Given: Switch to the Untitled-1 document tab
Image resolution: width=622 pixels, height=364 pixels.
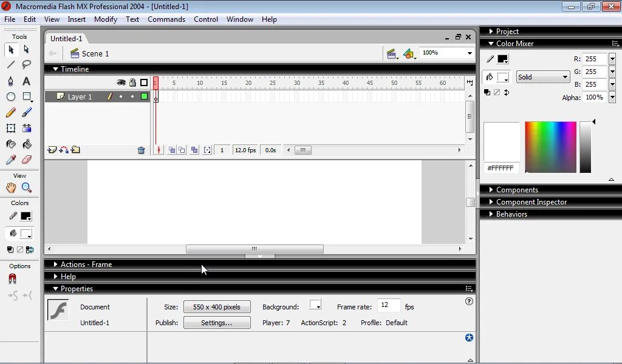Looking at the screenshot, I should 66,38.
